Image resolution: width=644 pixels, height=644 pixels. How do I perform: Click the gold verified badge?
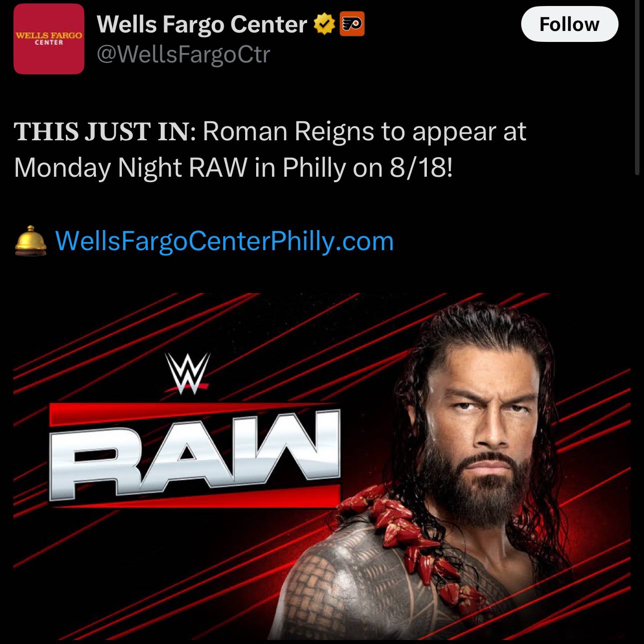click(324, 24)
